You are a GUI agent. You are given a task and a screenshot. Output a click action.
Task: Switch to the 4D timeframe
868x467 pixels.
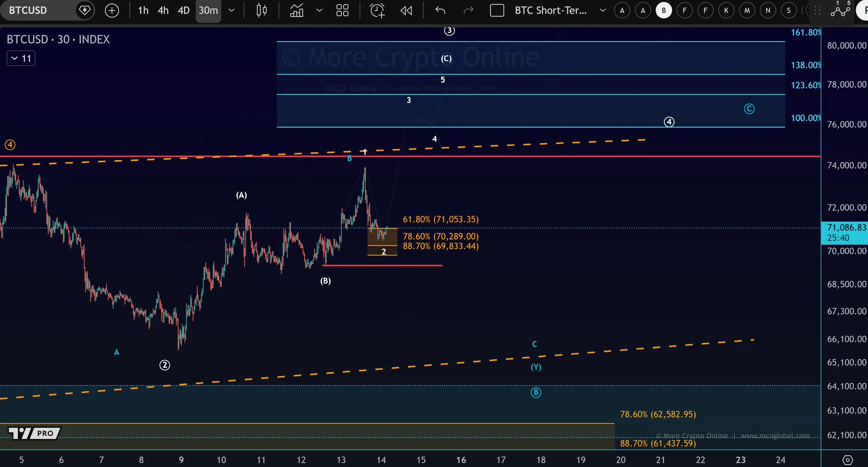183,11
